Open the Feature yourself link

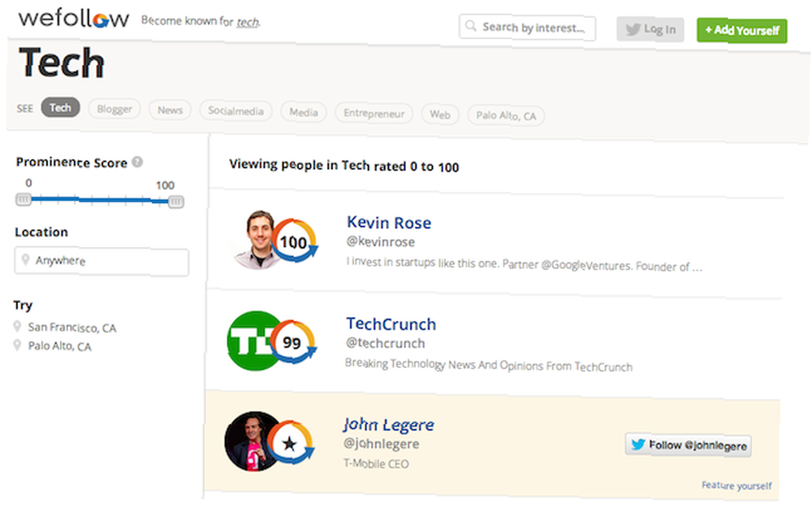[x=736, y=485]
